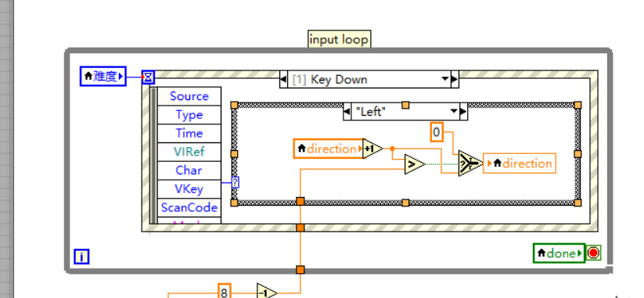Select the greater-than comparison node

pyautogui.click(x=415, y=164)
